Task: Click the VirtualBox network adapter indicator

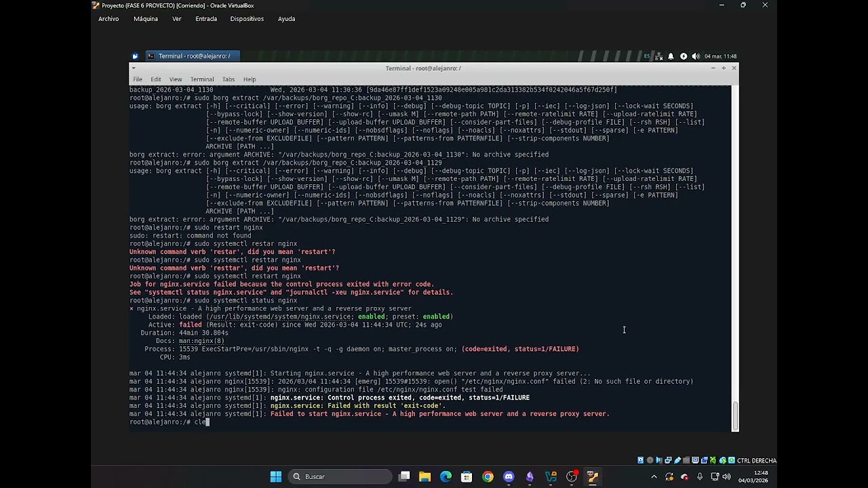Action: (x=668, y=460)
